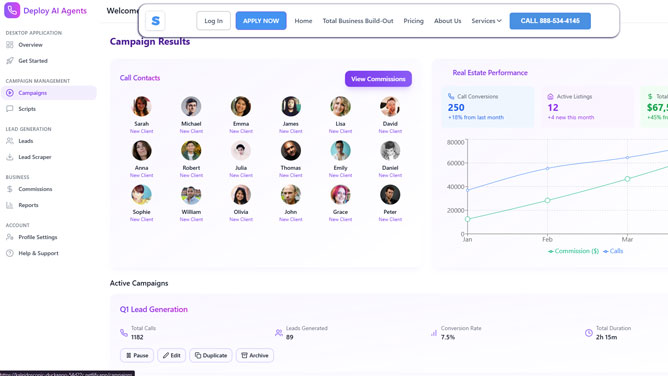668x376 pixels.
Task: Select Lisa's contact avatar
Action: (340, 106)
